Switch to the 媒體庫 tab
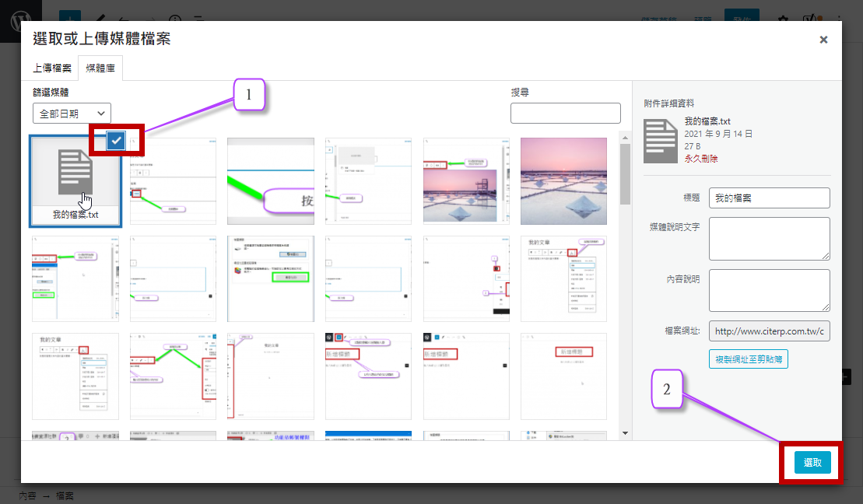 pyautogui.click(x=100, y=68)
